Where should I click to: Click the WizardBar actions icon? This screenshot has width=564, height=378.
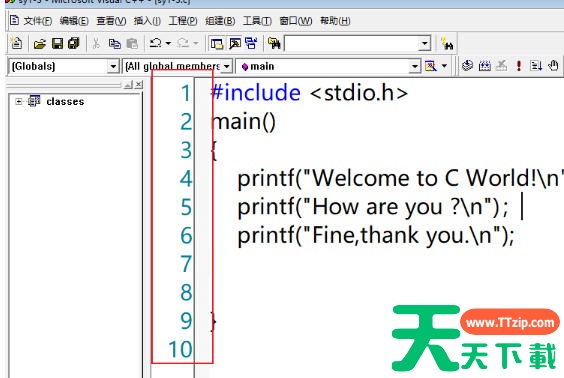[431, 66]
